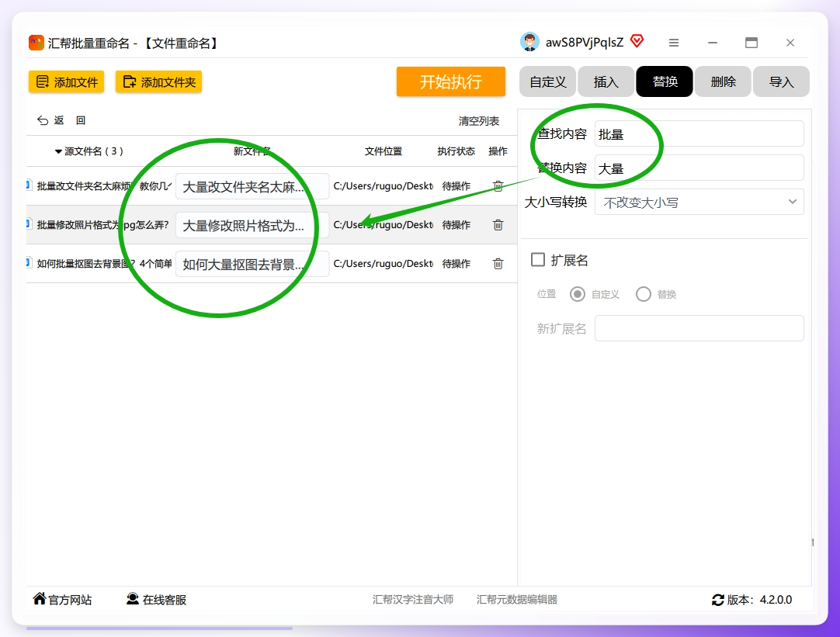
Task: Click file icon of 如何批量抠图 row
Action: click(x=29, y=263)
